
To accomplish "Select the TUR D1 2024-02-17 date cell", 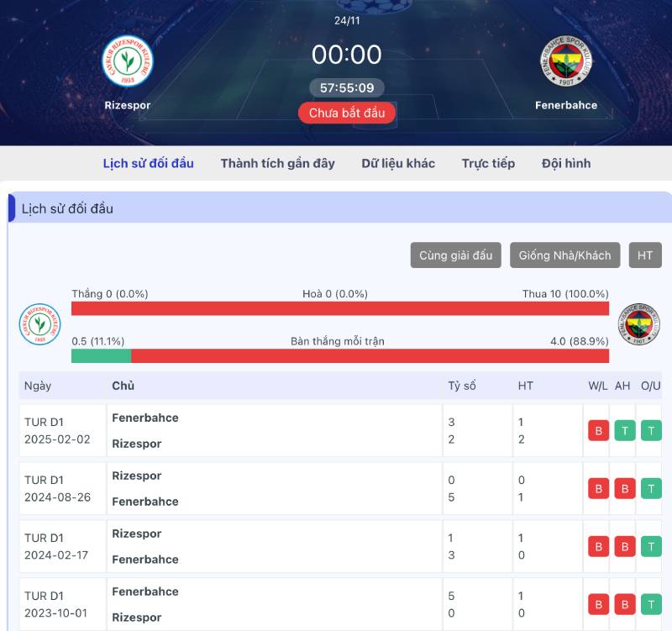I will point(62,546).
